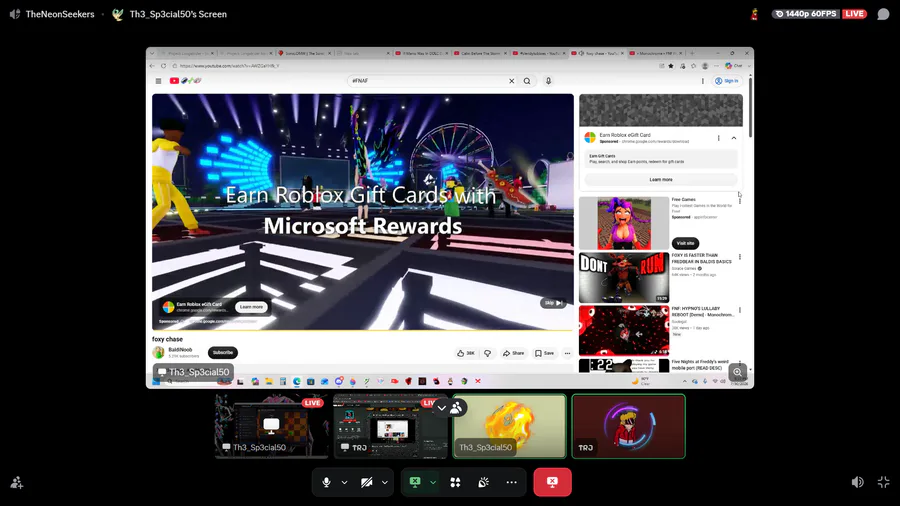Click Visit site on Free Games ad

click(685, 243)
